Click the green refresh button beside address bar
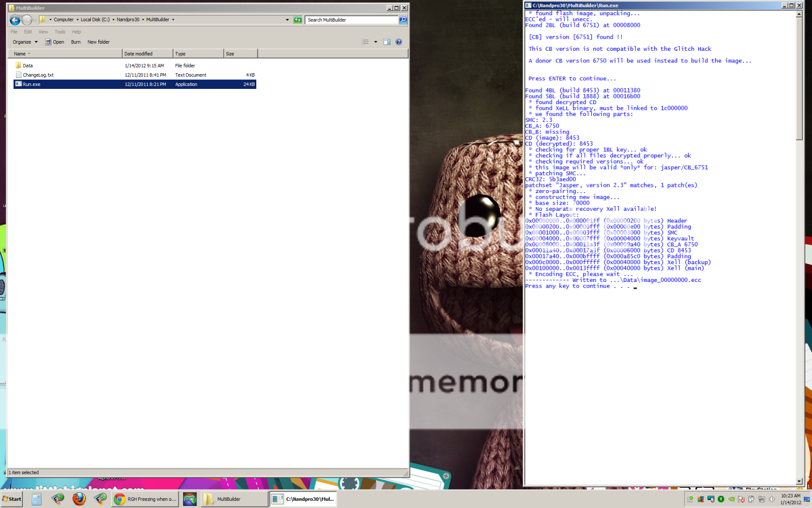Image resolution: width=812 pixels, height=508 pixels. point(298,20)
